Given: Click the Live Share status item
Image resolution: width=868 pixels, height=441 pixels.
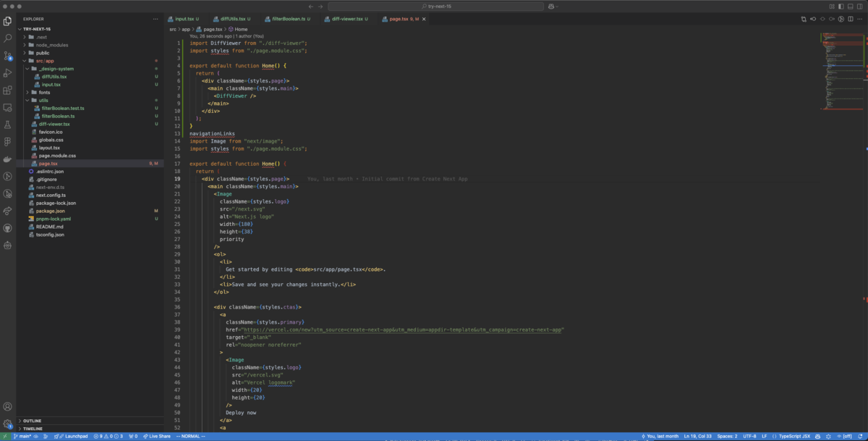Looking at the screenshot, I should click(x=157, y=436).
